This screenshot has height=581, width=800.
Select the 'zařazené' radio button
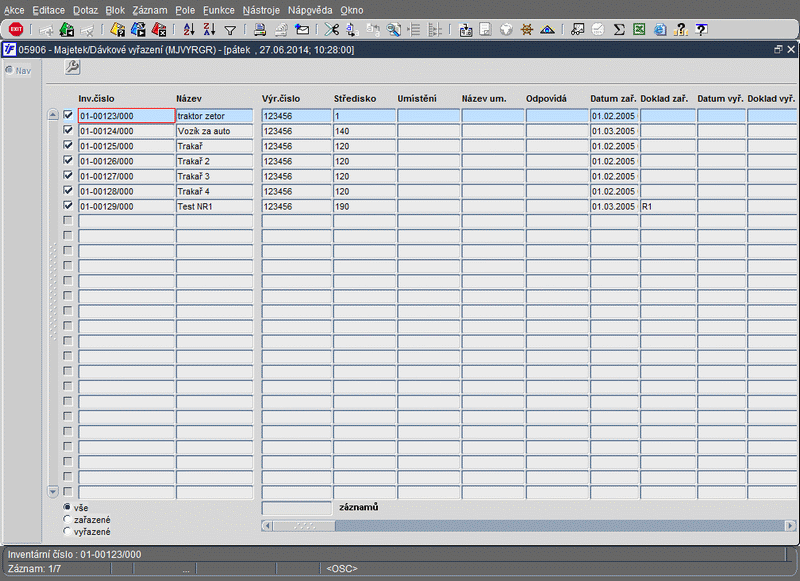tap(67, 520)
